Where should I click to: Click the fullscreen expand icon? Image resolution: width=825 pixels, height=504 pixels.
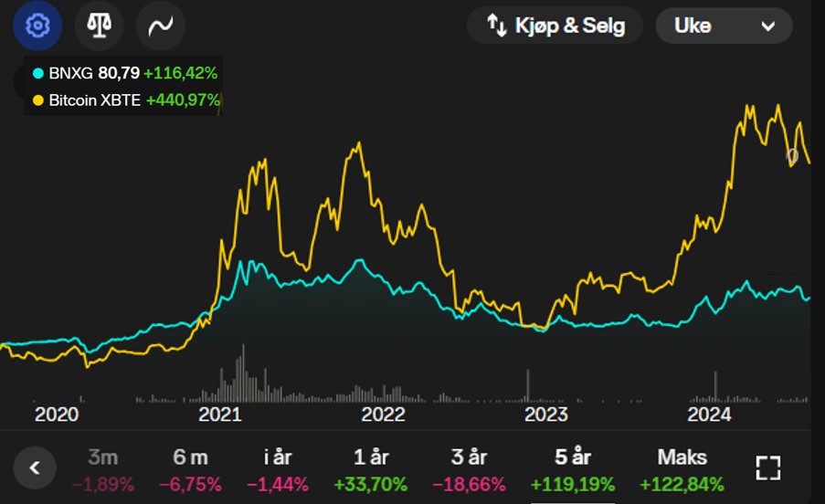coord(768,467)
